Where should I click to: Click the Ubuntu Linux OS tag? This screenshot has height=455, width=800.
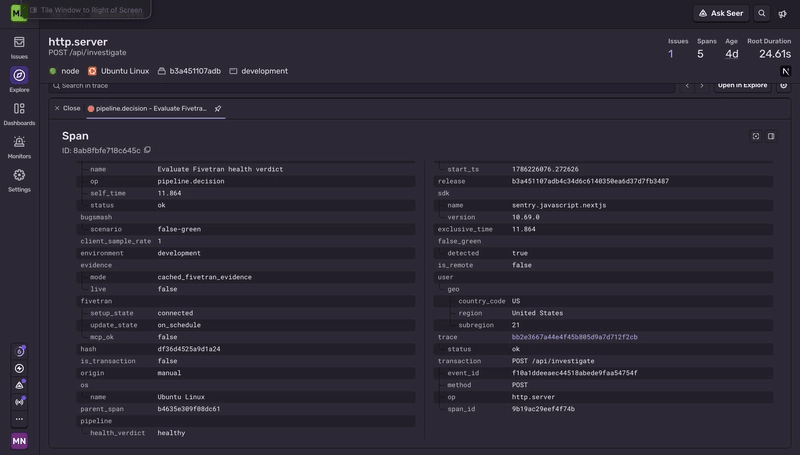(x=118, y=71)
